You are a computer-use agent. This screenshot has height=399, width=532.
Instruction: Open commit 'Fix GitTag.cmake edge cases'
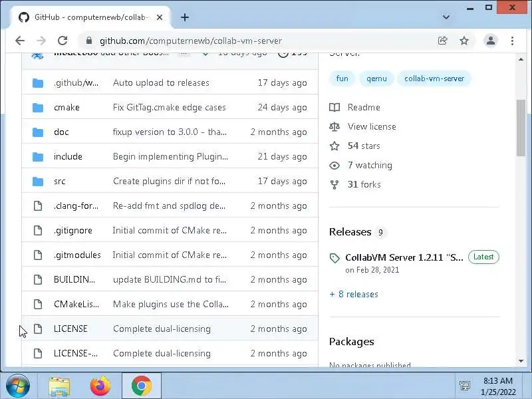click(170, 108)
